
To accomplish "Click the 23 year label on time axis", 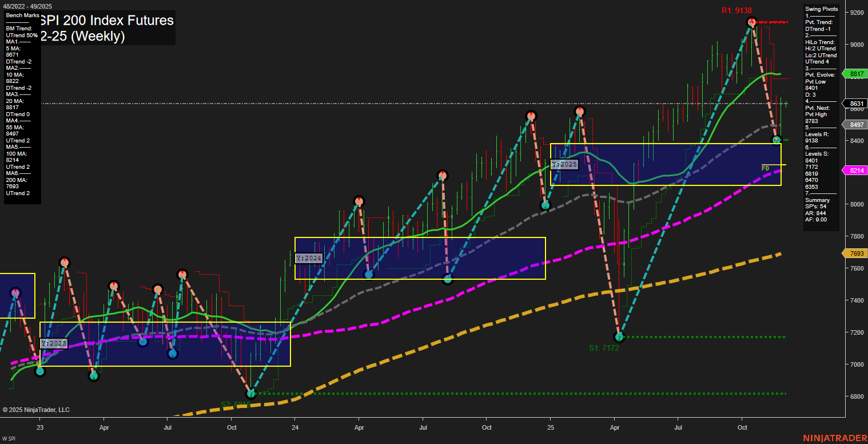I will 40,427.
